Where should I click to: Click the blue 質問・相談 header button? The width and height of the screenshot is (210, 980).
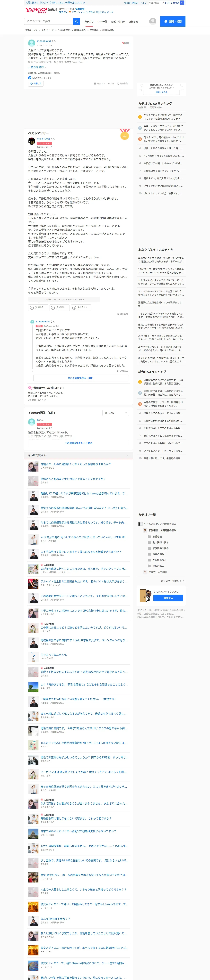173,21
